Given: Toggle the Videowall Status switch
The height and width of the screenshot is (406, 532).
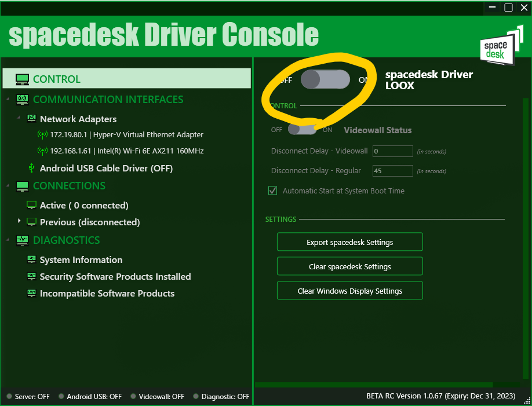Looking at the screenshot, I should click(302, 129).
